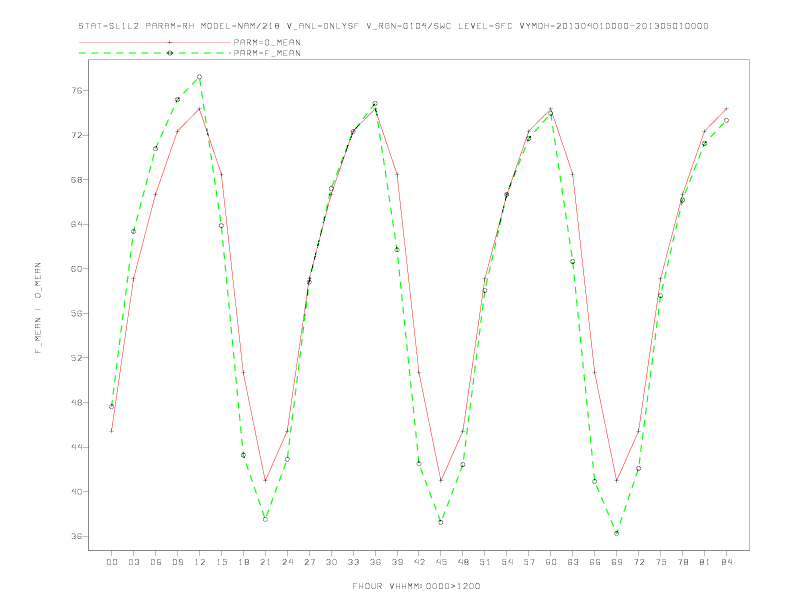Viewport: 792px width, 612px height.
Task: Select the PARM=F_MEAN legend label
Action: (x=267, y=53)
